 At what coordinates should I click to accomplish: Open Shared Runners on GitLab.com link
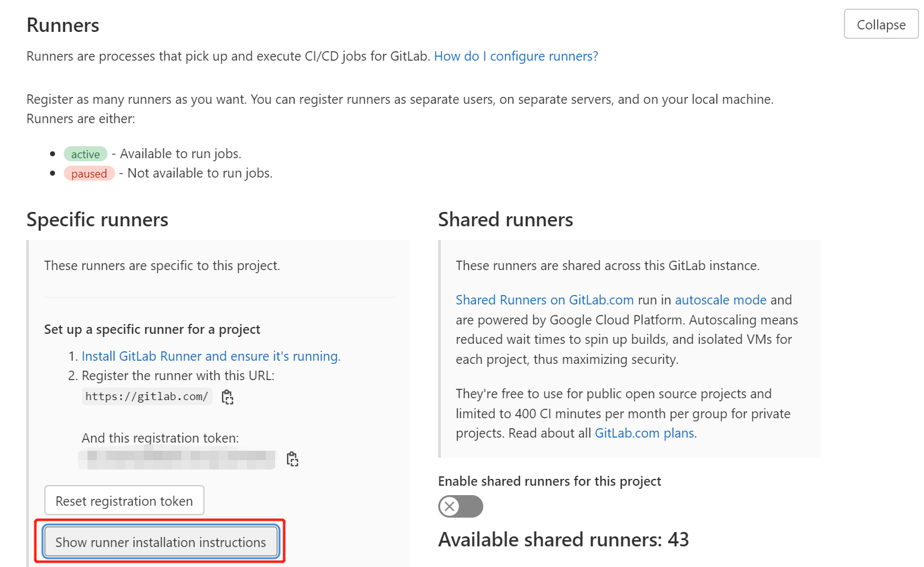[x=545, y=300]
